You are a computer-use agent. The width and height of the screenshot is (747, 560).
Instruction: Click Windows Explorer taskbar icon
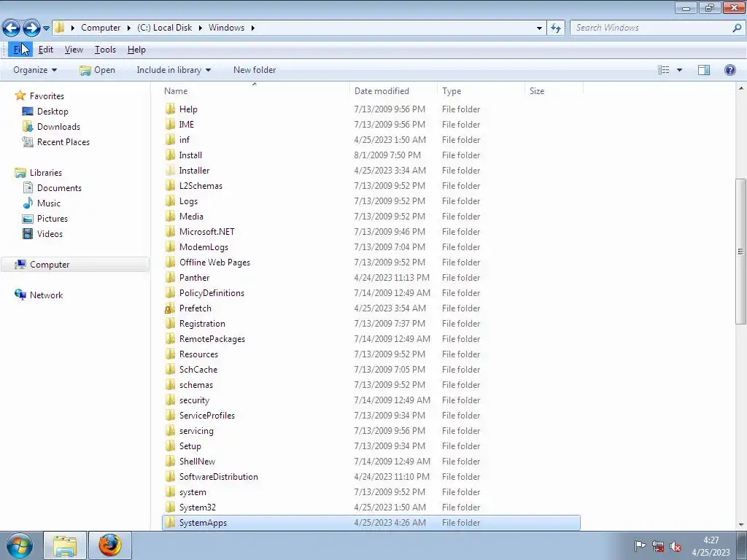tap(65, 545)
